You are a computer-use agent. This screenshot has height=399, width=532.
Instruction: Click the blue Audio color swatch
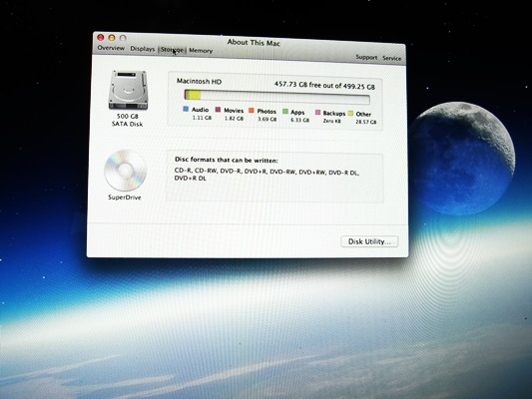186,109
